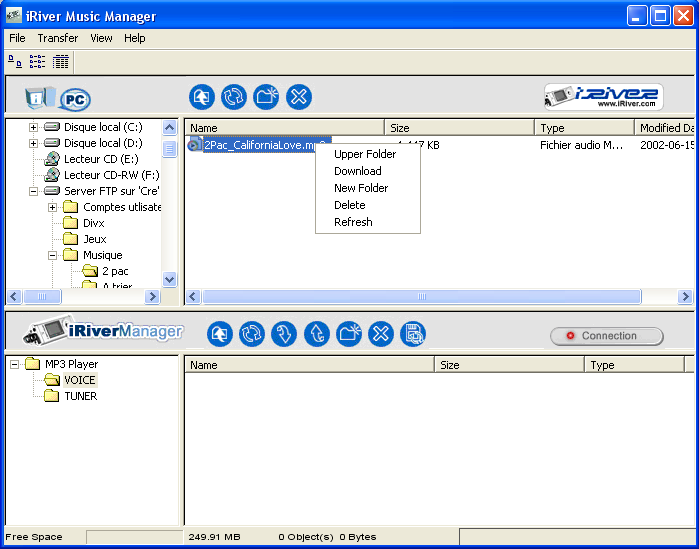699x549 pixels.
Task: Sort PC file list by Type column
Action: pos(584,128)
